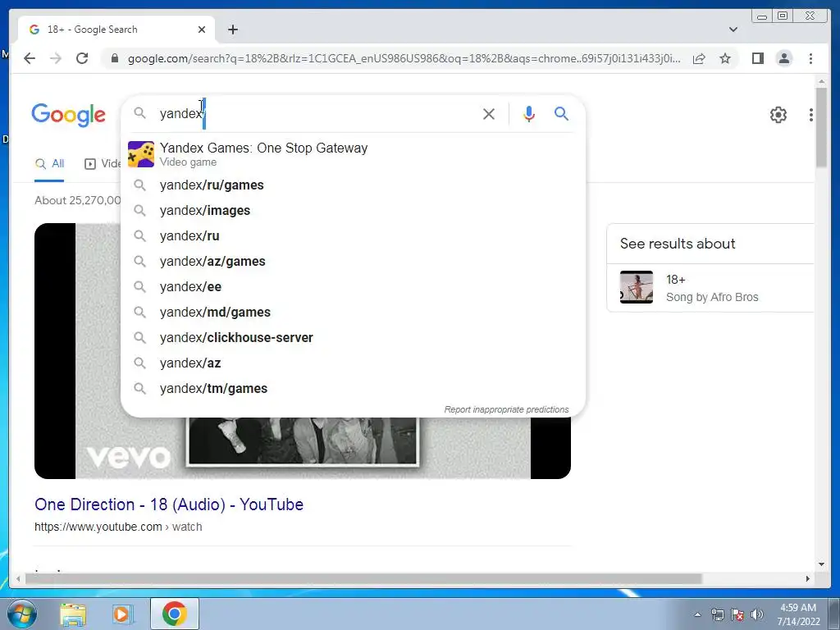Choose the 'yandex/images' suggestion
Image resolution: width=840 pixels, height=630 pixels.
tap(353, 211)
